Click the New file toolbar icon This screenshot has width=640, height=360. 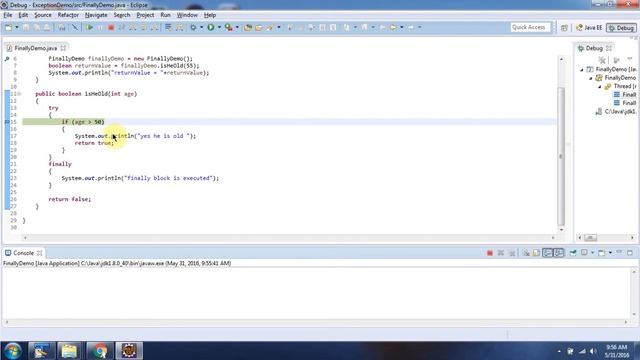(x=9, y=27)
